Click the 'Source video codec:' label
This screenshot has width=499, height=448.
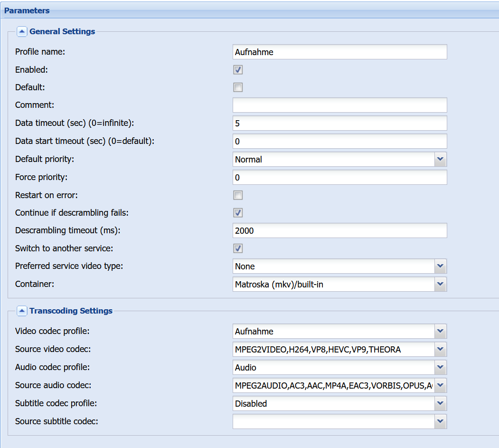point(53,349)
